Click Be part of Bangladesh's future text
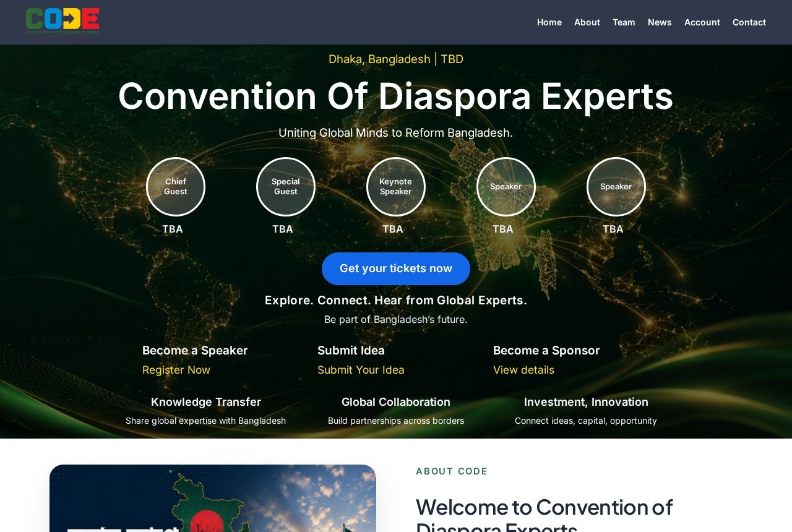The image size is (792, 532). coord(396,320)
